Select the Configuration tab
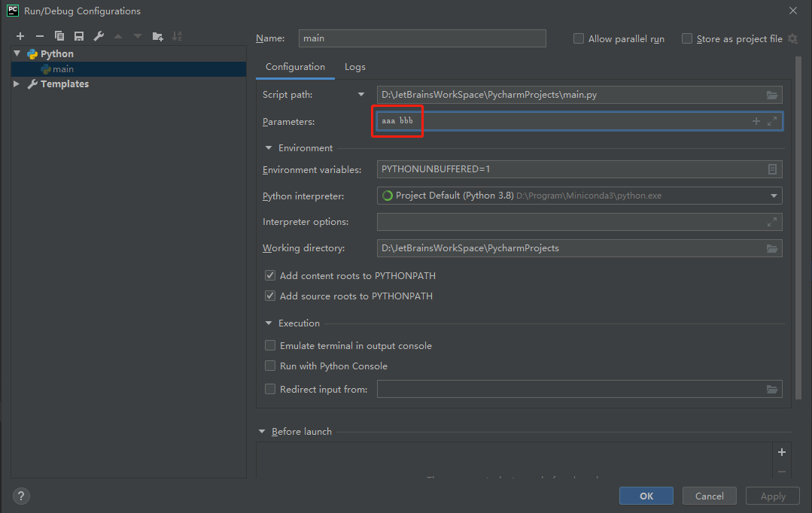This screenshot has width=812, height=513. (295, 67)
